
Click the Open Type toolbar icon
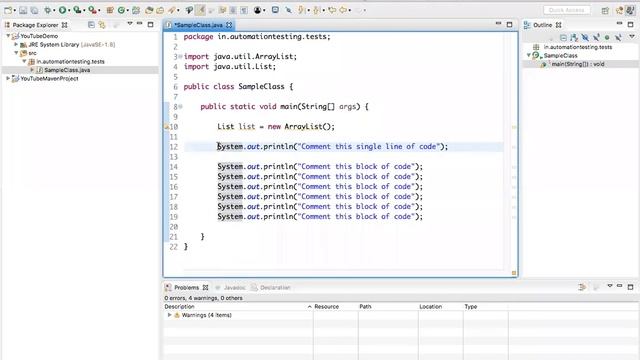coord(149,10)
